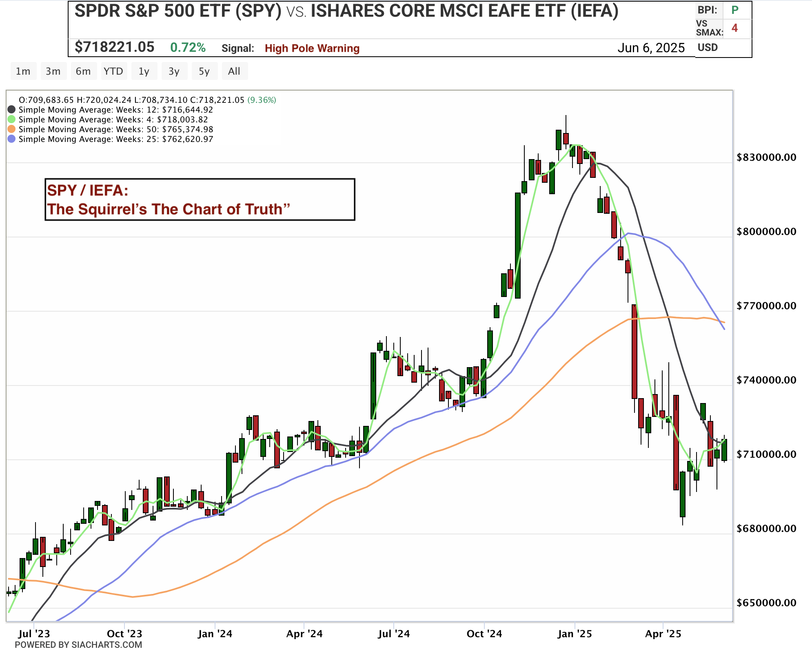Image resolution: width=812 pixels, height=658 pixels.
Task: Toggle the Simple Moving Average Weeks 50 legend
Action: point(116,129)
